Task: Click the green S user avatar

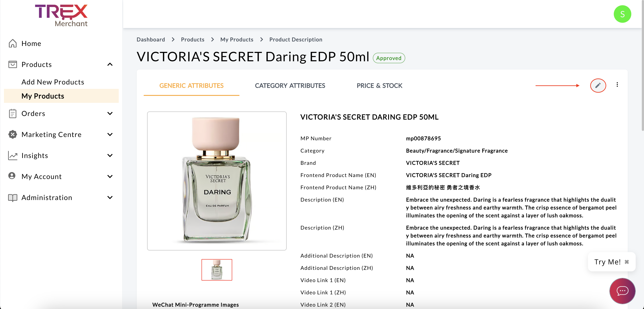Action: click(622, 14)
